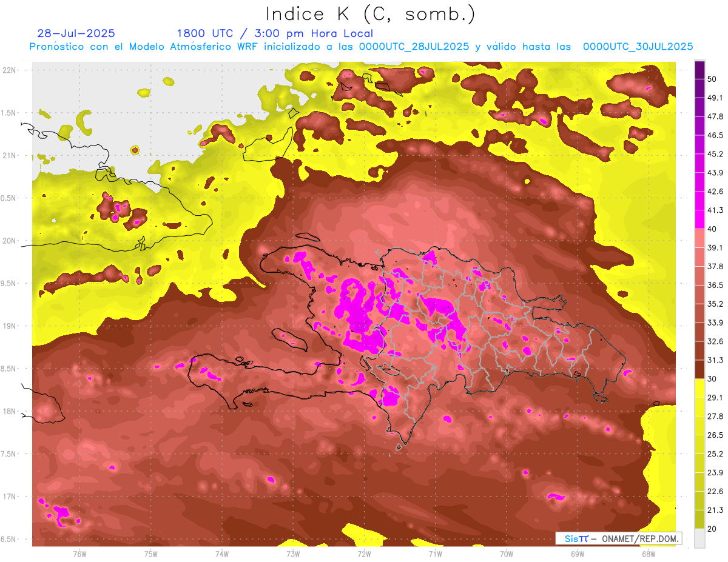
Task: Click the '46.5' color scale value
Action: 715,135
